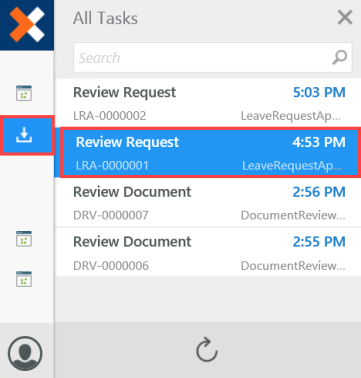The width and height of the screenshot is (361, 378).
Task: Click the 5:03 PM timestamp
Action: click(x=319, y=92)
